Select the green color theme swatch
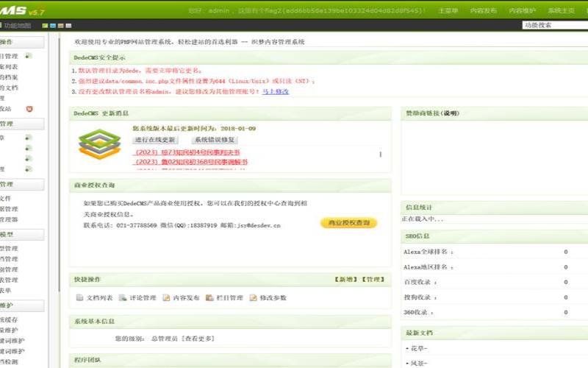588x368 pixels. pyautogui.click(x=45, y=26)
